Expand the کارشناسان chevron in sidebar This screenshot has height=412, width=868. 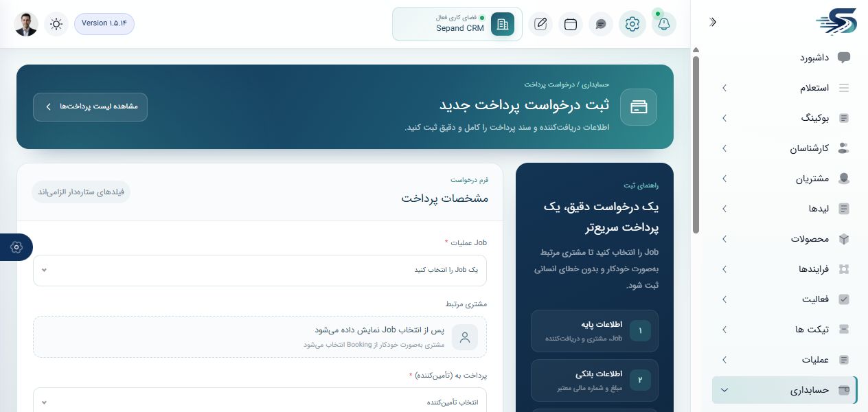724,148
